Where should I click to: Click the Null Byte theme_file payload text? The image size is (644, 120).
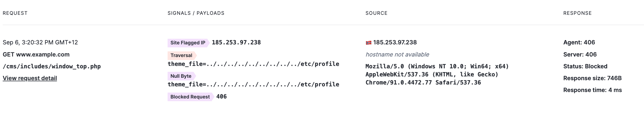pyautogui.click(x=253, y=84)
